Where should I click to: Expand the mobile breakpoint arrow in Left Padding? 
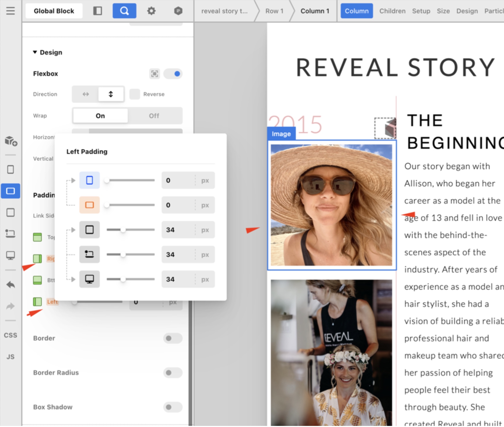point(73,180)
